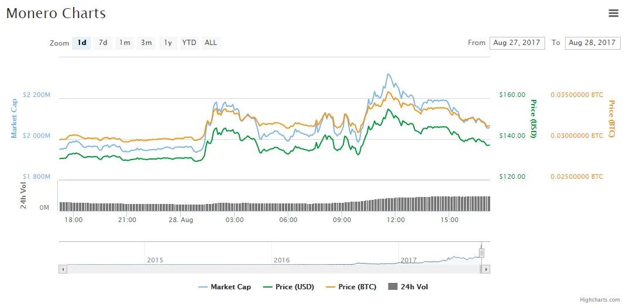
Task: Show ALL historical data
Action: tap(211, 43)
